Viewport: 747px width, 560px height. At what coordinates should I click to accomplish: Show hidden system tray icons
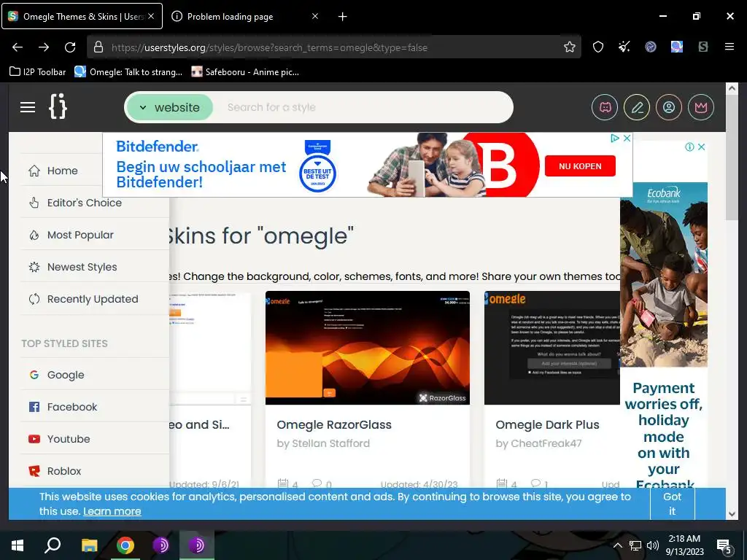point(617,545)
